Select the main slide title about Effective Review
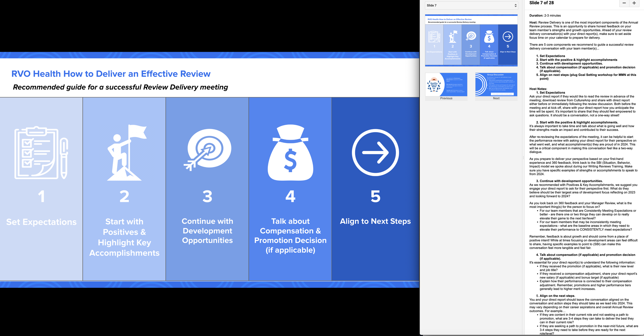This screenshot has width=644, height=336. 111,74
